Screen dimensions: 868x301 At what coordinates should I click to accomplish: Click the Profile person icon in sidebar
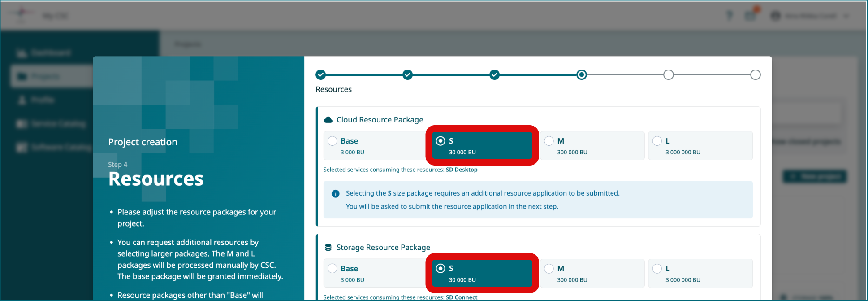(x=22, y=100)
